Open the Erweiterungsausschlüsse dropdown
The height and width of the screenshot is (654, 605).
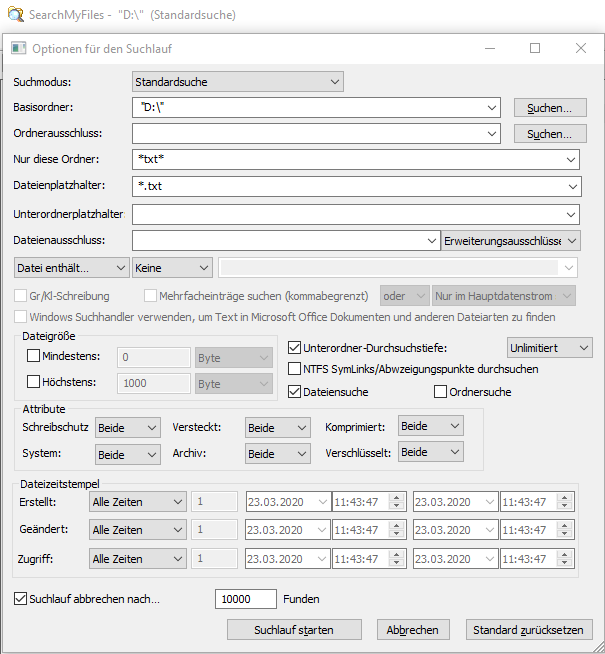click(x=510, y=241)
